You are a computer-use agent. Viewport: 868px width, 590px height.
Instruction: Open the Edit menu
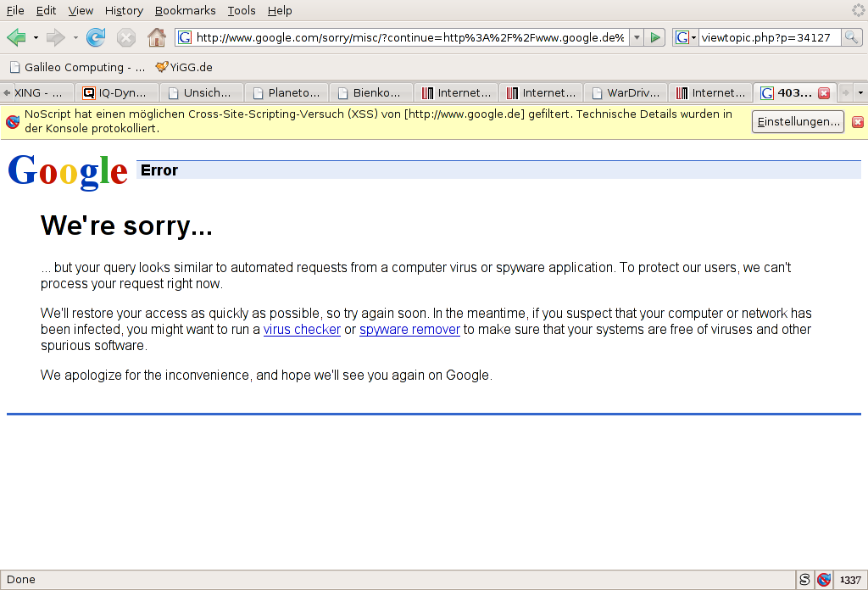tap(46, 10)
